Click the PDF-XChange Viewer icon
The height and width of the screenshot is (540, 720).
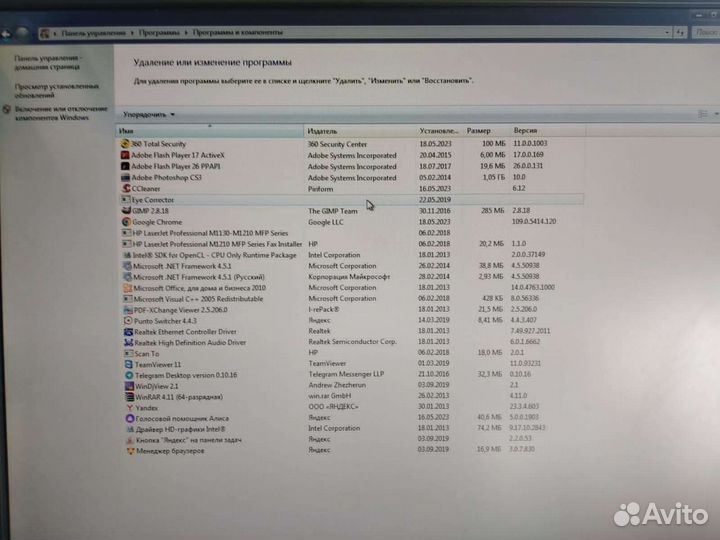point(128,310)
